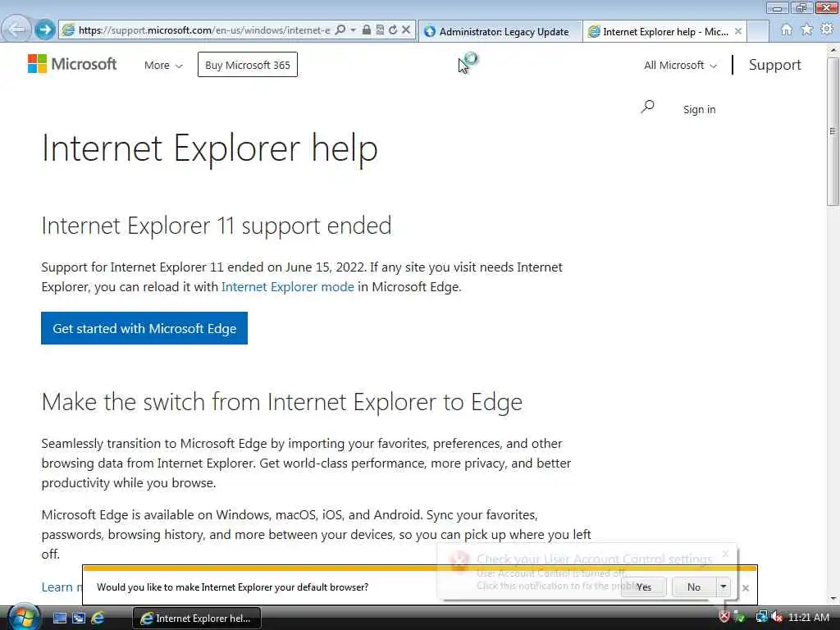Click the Internet Explorer 11 support ended heading
Viewport: 840px width, 630px height.
click(217, 226)
